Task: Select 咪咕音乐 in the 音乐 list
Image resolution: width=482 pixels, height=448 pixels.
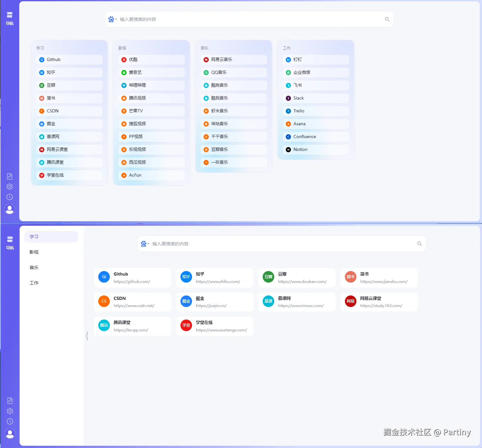Action: coord(234,124)
